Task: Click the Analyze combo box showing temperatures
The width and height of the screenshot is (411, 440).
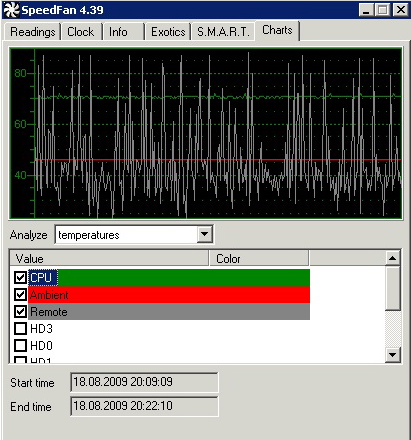Action: [134, 235]
